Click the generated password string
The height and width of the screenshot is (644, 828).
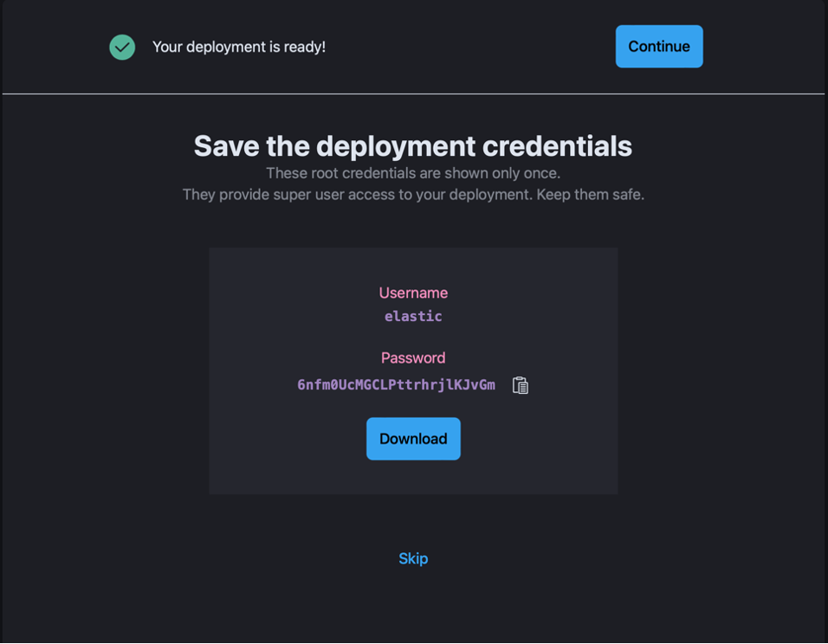[x=396, y=385]
